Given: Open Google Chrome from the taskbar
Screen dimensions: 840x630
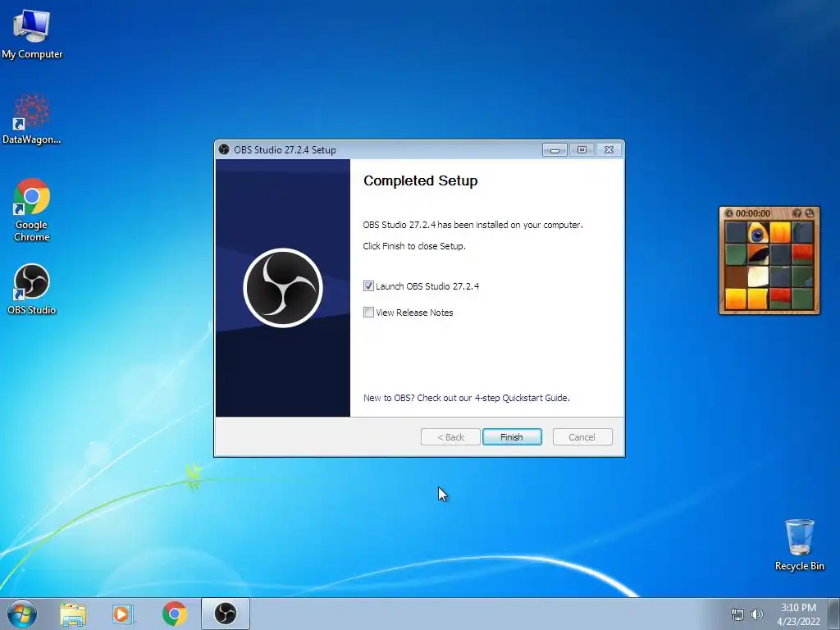Looking at the screenshot, I should 174,614.
